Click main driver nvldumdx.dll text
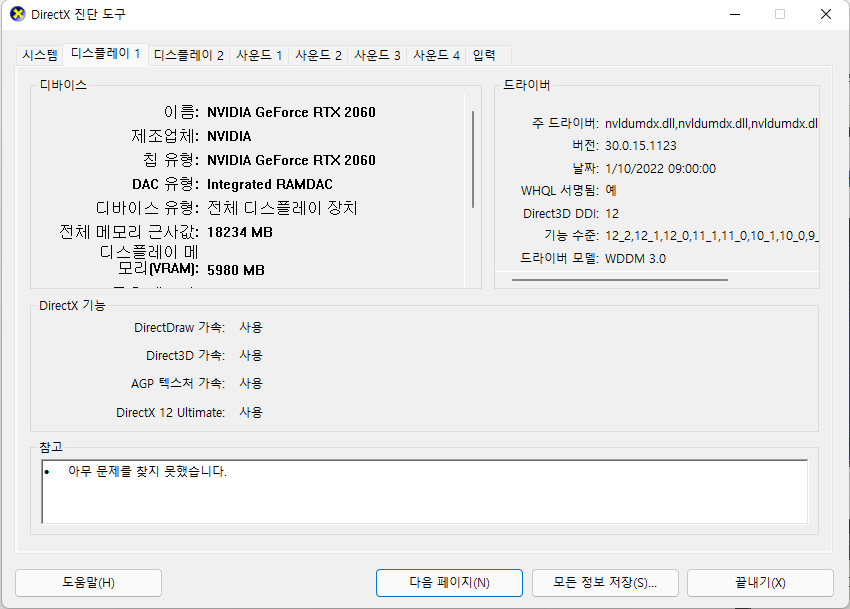Viewport: 850px width, 609px height. pyautogui.click(x=711, y=124)
